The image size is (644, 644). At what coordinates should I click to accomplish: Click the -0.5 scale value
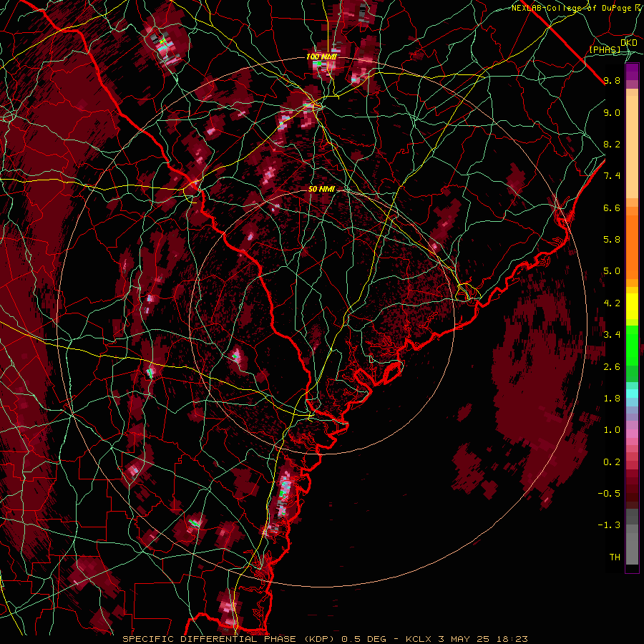(609, 494)
